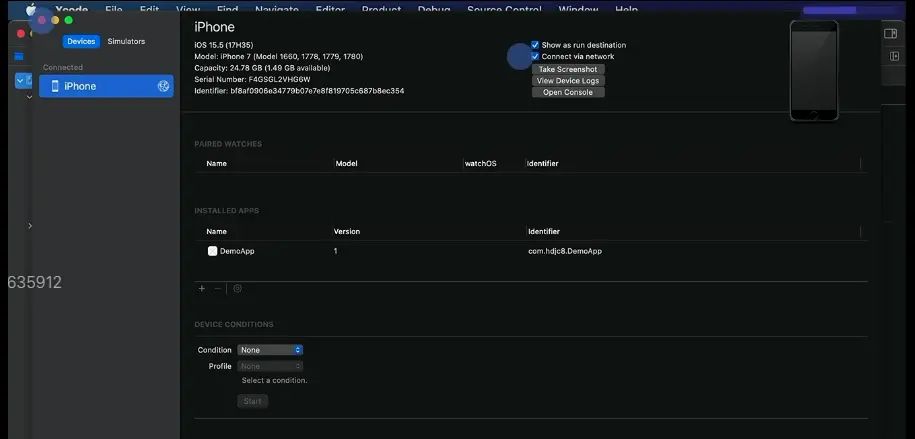
Task: Click the blue folder navigator icon behind
Action: pos(19,57)
